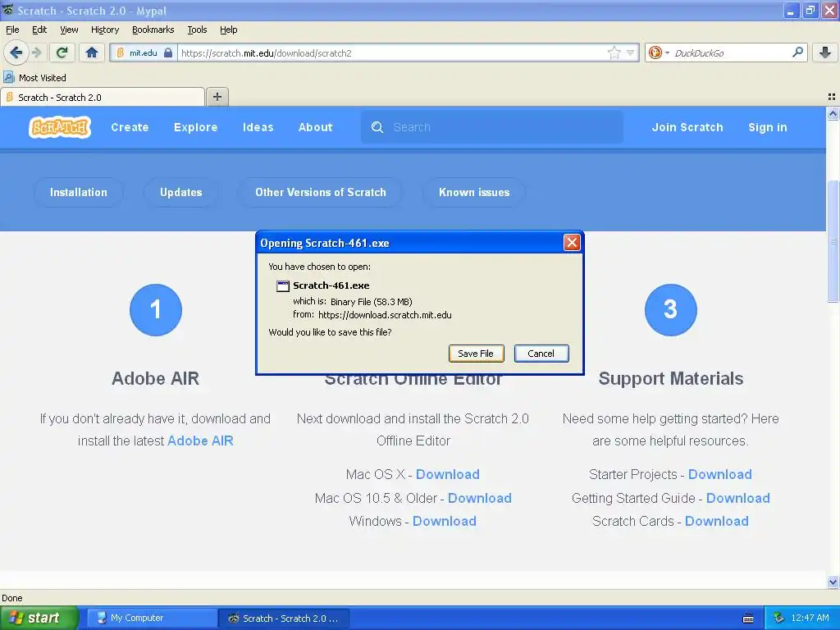Open a new tab with the plus button

(x=217, y=97)
